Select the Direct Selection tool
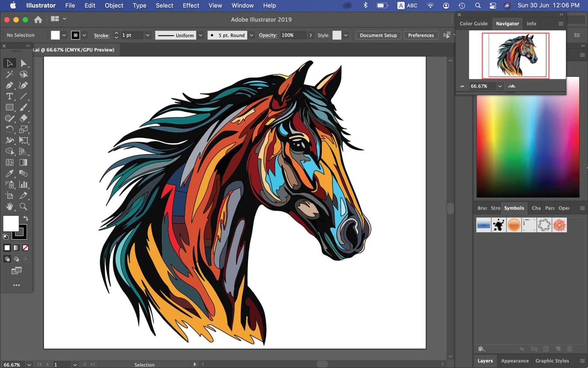The width and height of the screenshot is (588, 368). coord(24,63)
